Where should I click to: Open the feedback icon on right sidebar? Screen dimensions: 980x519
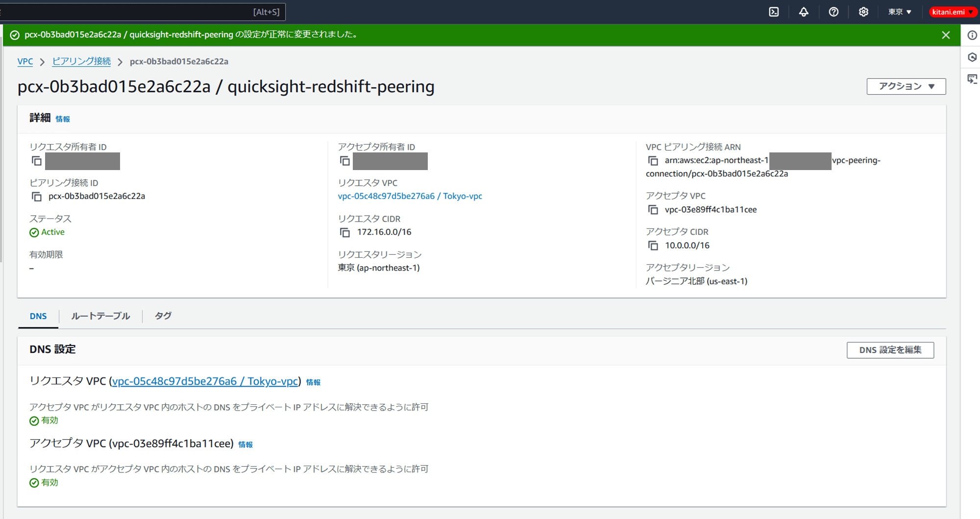972,79
